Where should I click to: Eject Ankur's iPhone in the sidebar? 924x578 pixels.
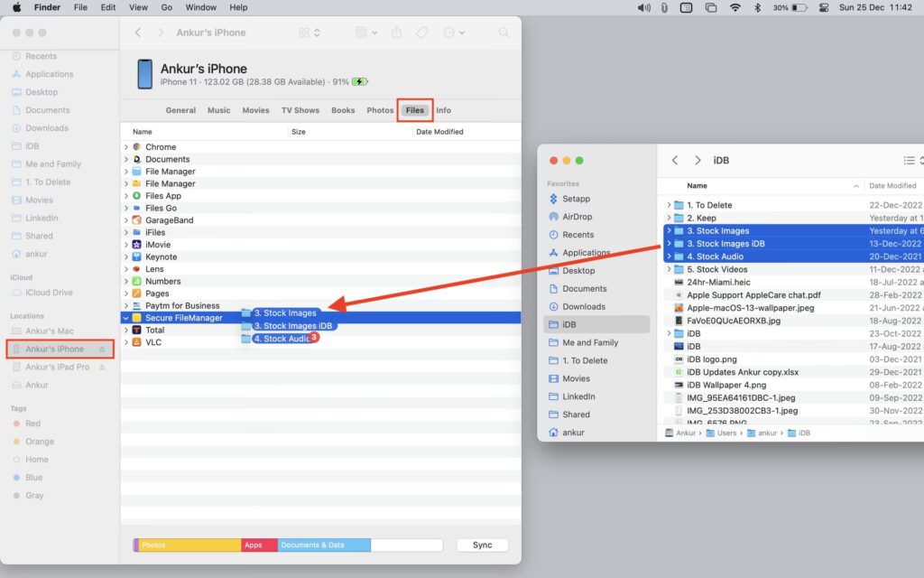102,350
